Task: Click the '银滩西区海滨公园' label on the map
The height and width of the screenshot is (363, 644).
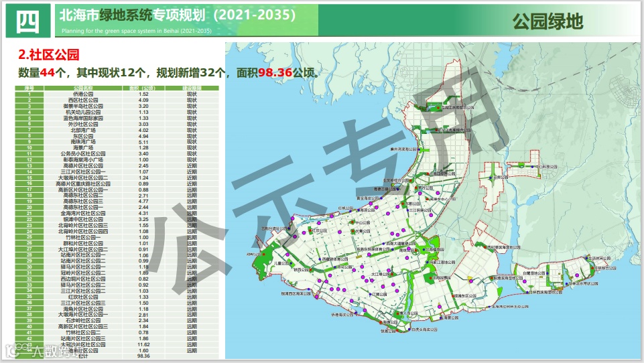Action: 296,294
